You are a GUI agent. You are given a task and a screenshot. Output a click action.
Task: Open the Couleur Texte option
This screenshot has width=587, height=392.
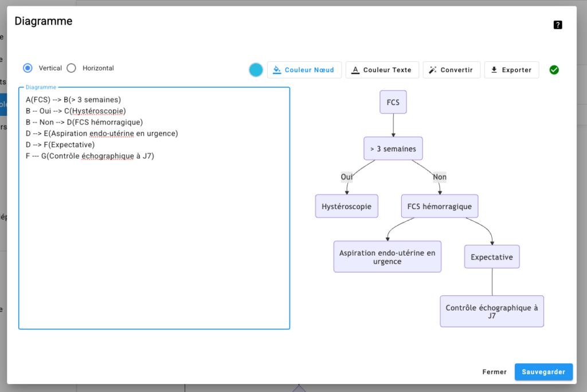(x=382, y=70)
